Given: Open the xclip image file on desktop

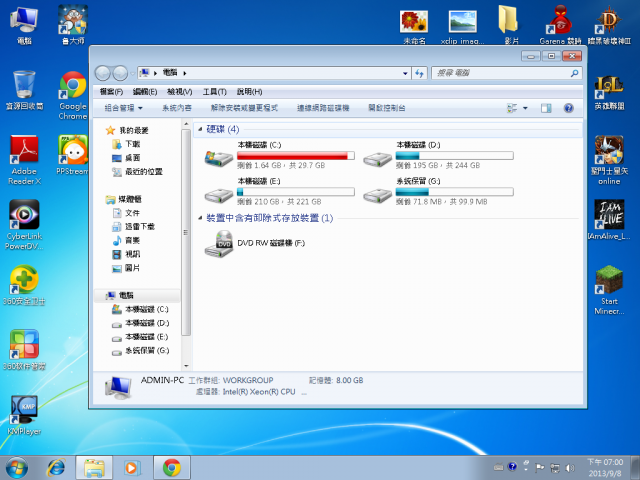Looking at the screenshot, I should [x=462, y=27].
